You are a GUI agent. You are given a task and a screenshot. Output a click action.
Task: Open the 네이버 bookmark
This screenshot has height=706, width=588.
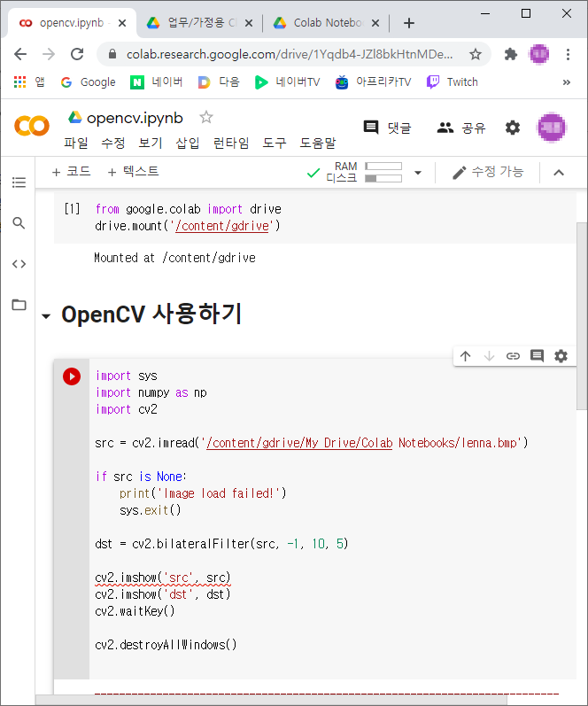point(156,82)
